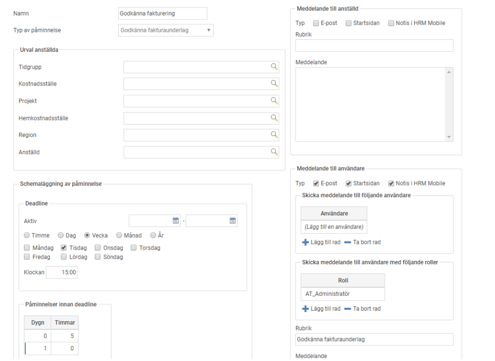The height and width of the screenshot is (361, 495).
Task: Enable Notis i HRM Mobile for anställd
Action: [x=391, y=23]
